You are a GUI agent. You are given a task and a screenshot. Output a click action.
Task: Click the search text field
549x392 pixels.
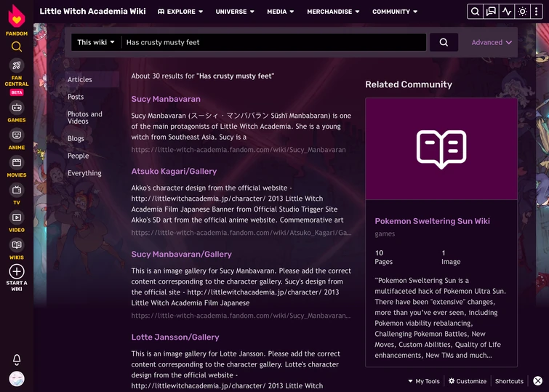[x=274, y=42]
